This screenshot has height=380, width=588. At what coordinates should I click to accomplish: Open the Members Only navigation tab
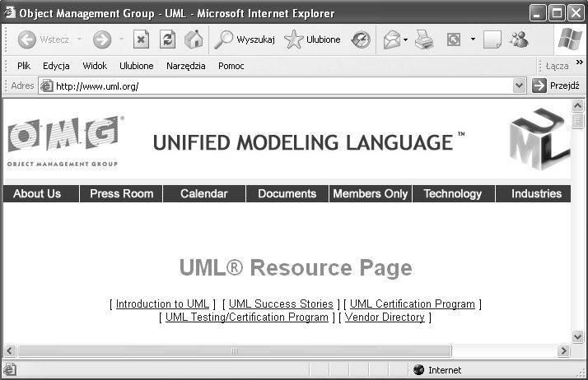[371, 193]
